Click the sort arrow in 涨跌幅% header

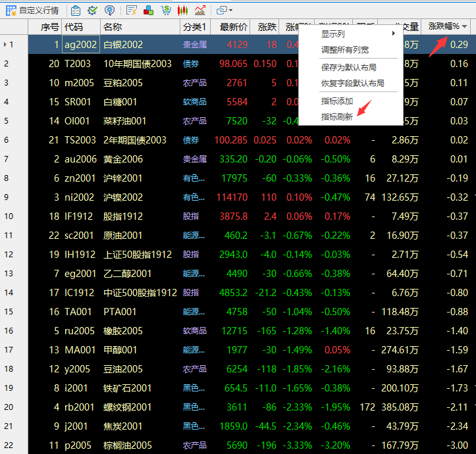pos(464,27)
